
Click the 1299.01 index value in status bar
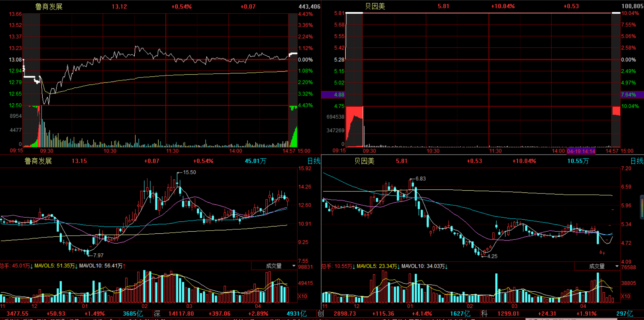click(x=508, y=314)
